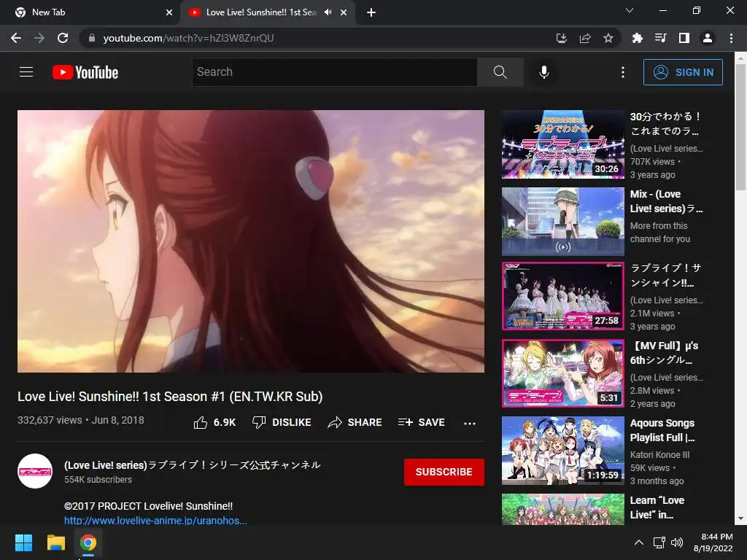Click the page vertical scrollbar thumb
This screenshot has width=747, height=560.
click(x=741, y=127)
